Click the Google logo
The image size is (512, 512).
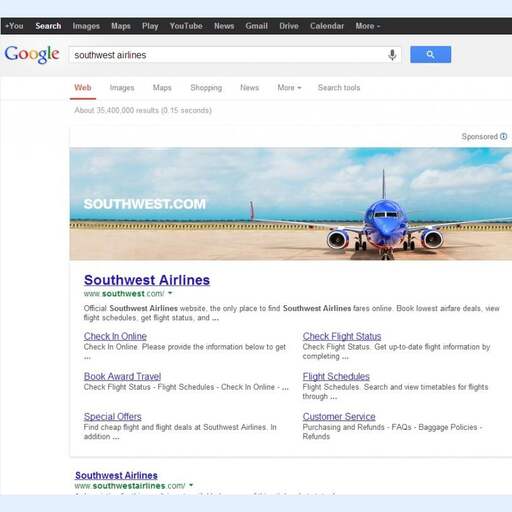coord(32,54)
